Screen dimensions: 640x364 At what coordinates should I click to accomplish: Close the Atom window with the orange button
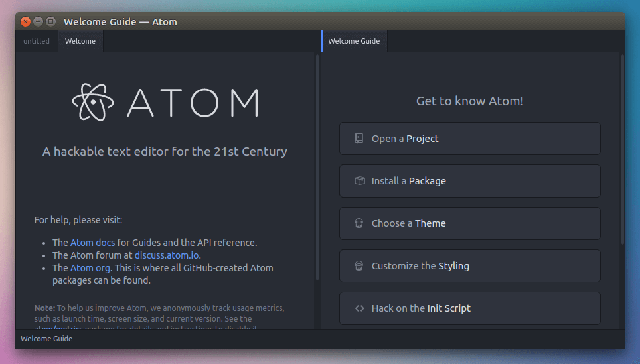26,21
